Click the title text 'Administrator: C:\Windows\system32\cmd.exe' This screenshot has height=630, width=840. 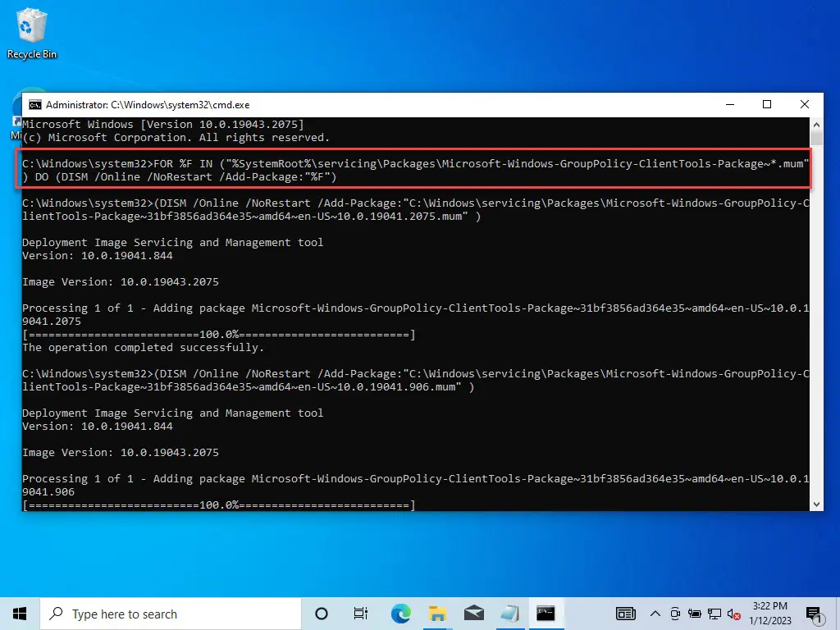148,105
